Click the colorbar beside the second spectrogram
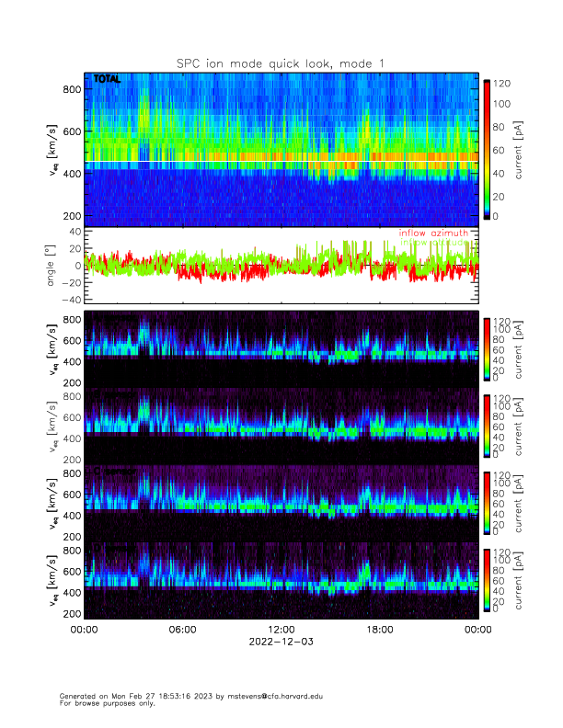Image resolution: width=563 pixels, height=728 pixels. (487, 427)
